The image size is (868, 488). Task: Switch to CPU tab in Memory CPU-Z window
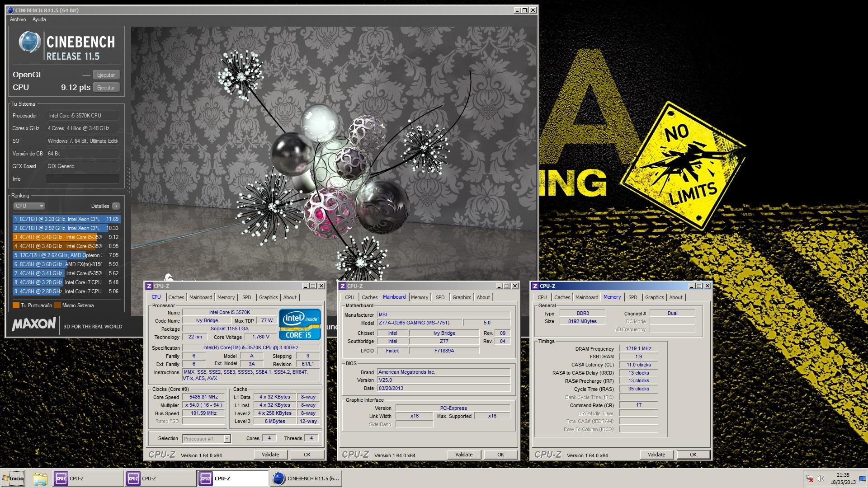pyautogui.click(x=542, y=297)
